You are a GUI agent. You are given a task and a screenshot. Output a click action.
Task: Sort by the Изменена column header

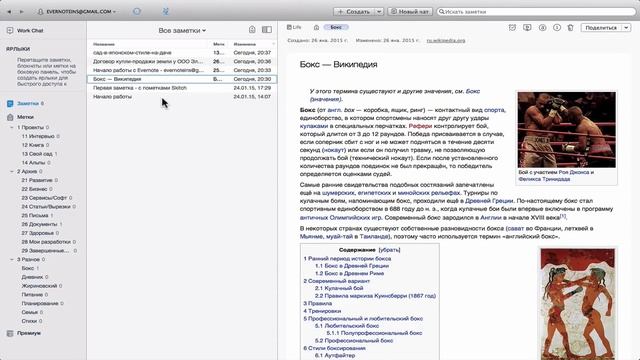pos(245,44)
